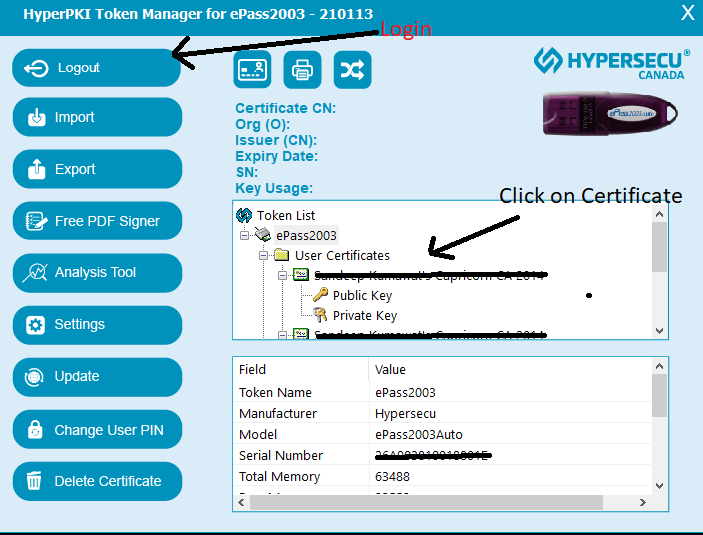Click the first certificate icon
This screenshot has height=535, width=703.
(301, 274)
